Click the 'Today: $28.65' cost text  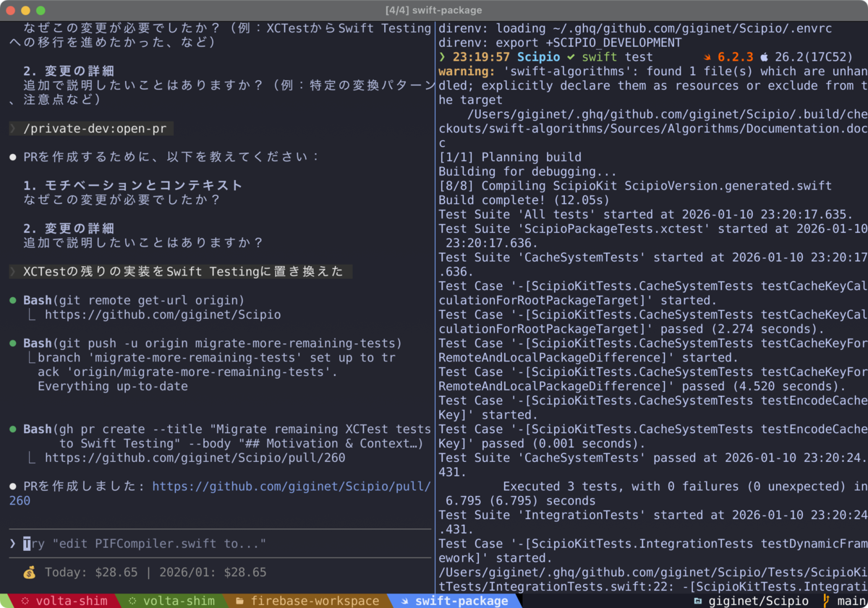[91, 573]
